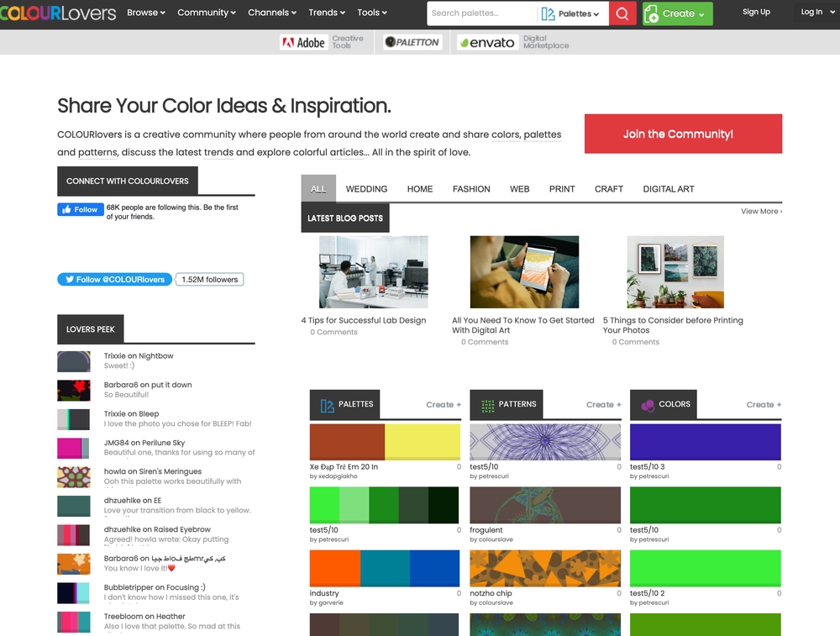Click the COLORS section icon
840x636 pixels.
click(x=649, y=404)
